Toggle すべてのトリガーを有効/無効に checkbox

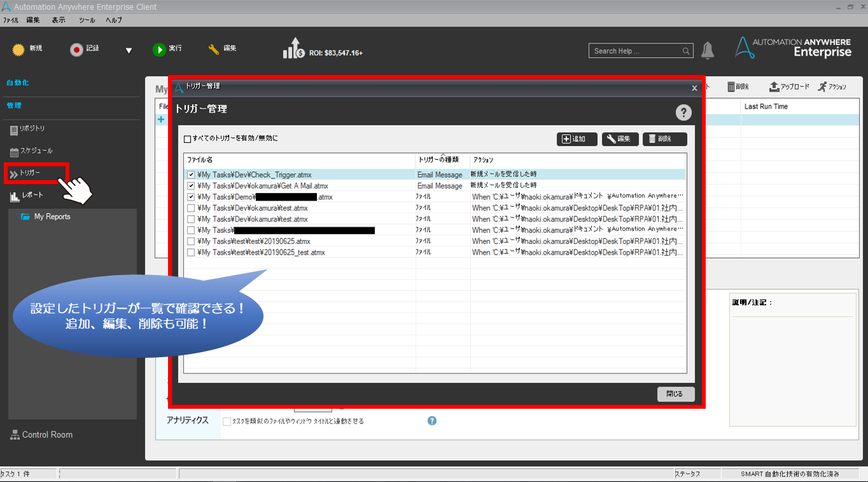click(187, 139)
